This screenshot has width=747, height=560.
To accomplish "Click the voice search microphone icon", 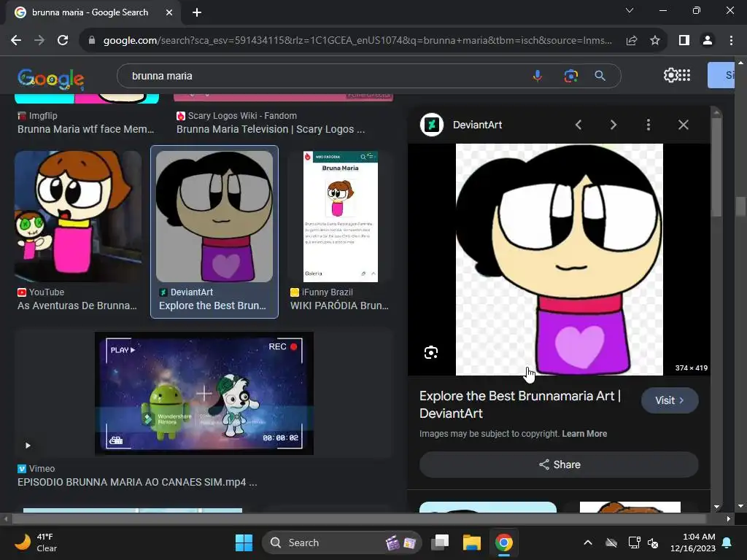I will [538, 76].
